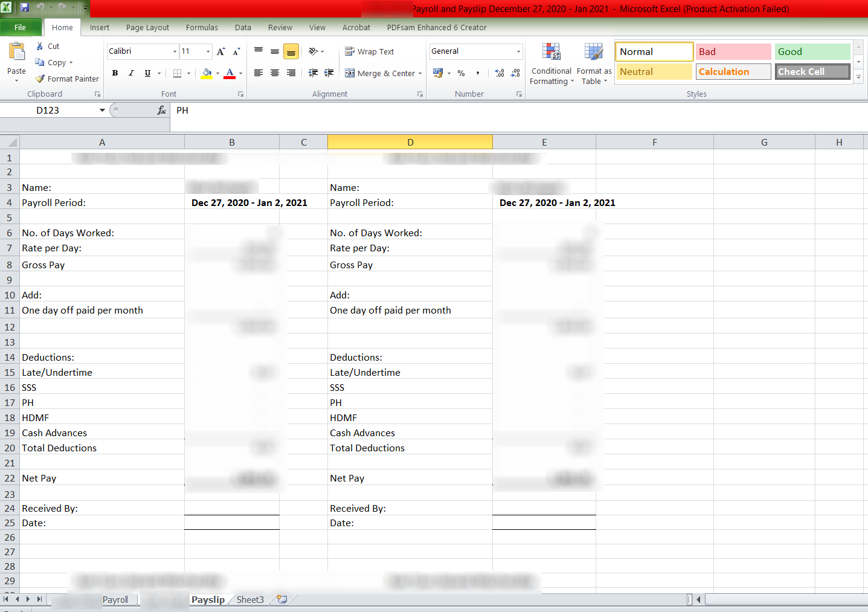The width and height of the screenshot is (868, 612).
Task: Insert new worksheet icon
Action: [x=281, y=599]
